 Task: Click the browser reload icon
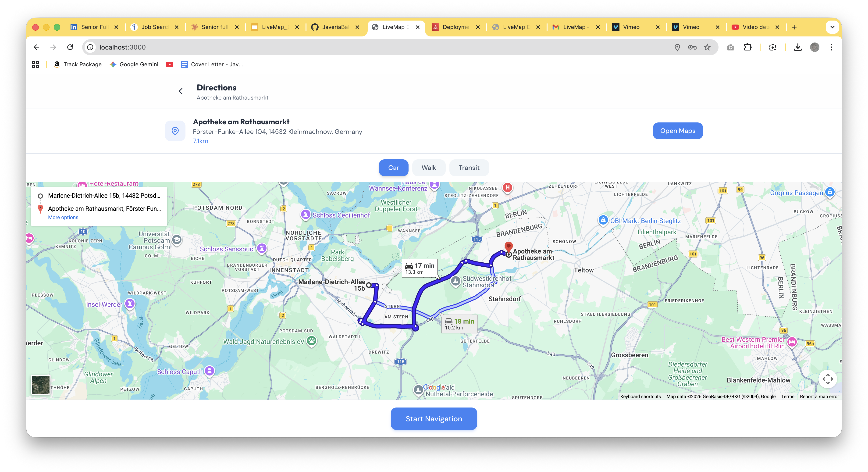pyautogui.click(x=70, y=47)
